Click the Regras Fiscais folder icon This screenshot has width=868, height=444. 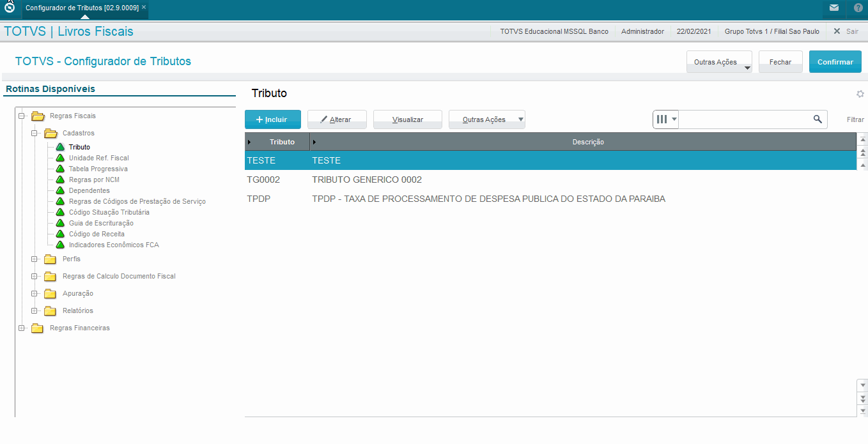[x=37, y=116]
